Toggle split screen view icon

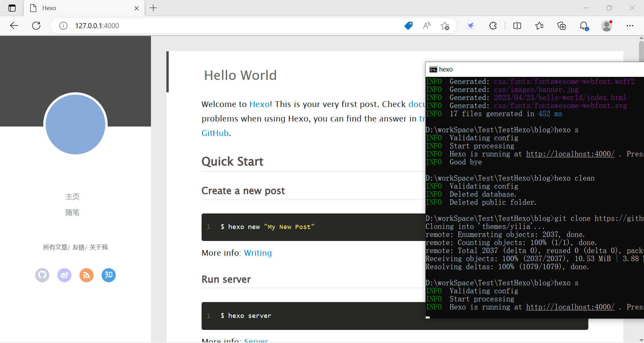pos(517,26)
